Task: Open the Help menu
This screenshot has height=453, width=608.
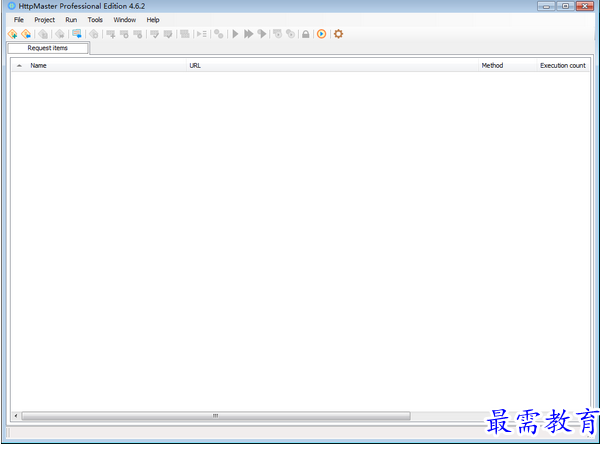Action: 153,20
